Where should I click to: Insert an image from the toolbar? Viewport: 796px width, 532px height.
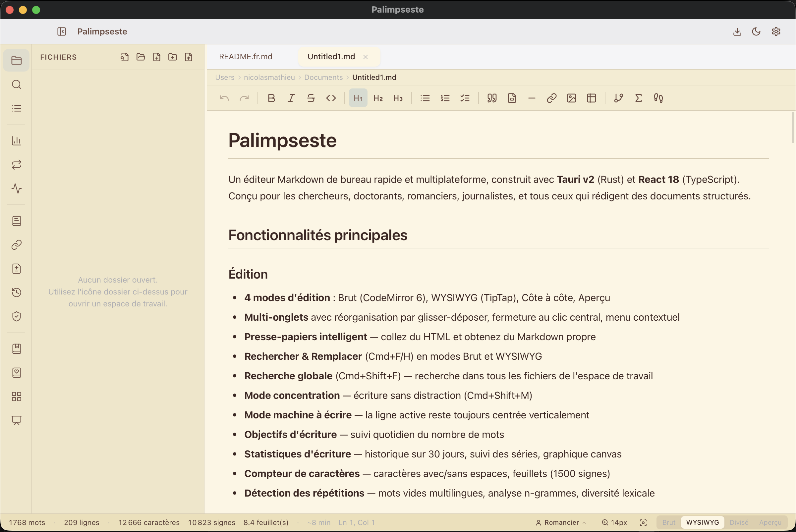click(x=571, y=98)
